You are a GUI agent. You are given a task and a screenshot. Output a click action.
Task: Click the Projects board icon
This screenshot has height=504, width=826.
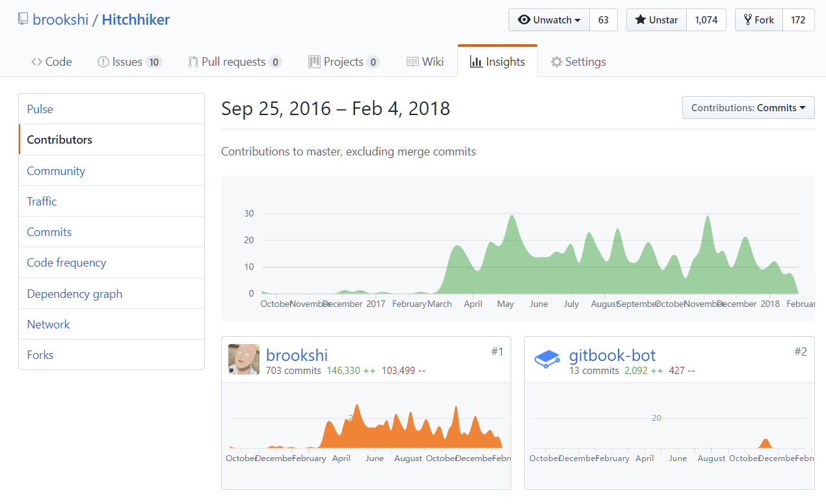314,62
